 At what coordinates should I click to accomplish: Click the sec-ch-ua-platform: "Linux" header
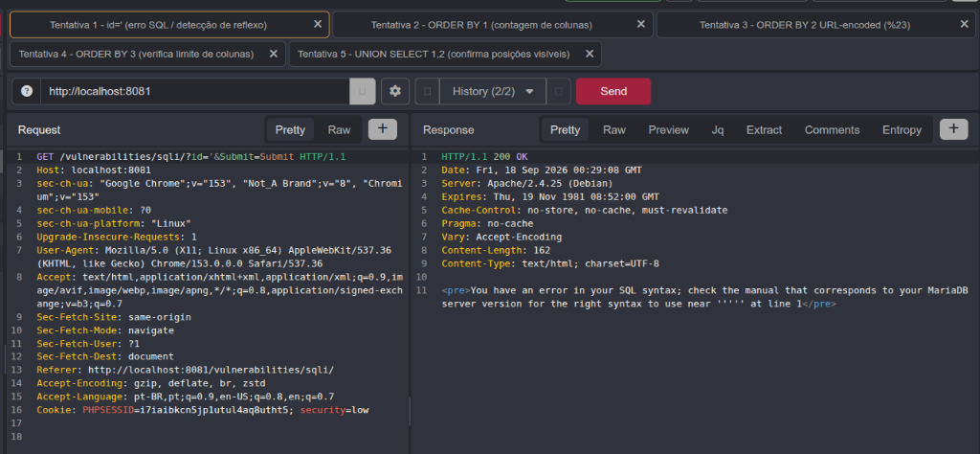(114, 223)
